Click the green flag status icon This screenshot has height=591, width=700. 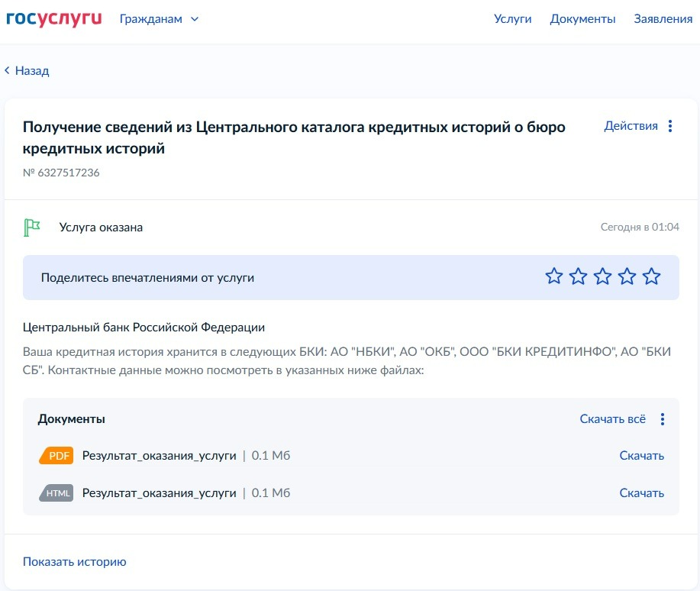coord(32,227)
